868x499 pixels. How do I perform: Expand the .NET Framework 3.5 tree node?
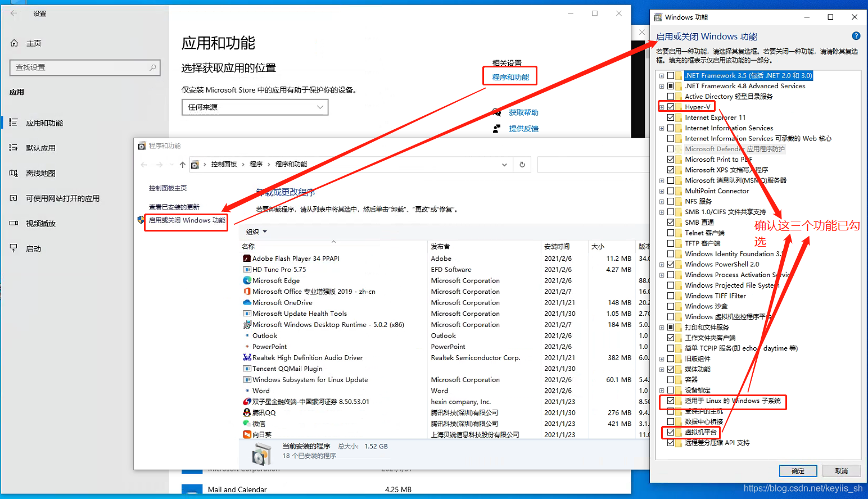(662, 76)
